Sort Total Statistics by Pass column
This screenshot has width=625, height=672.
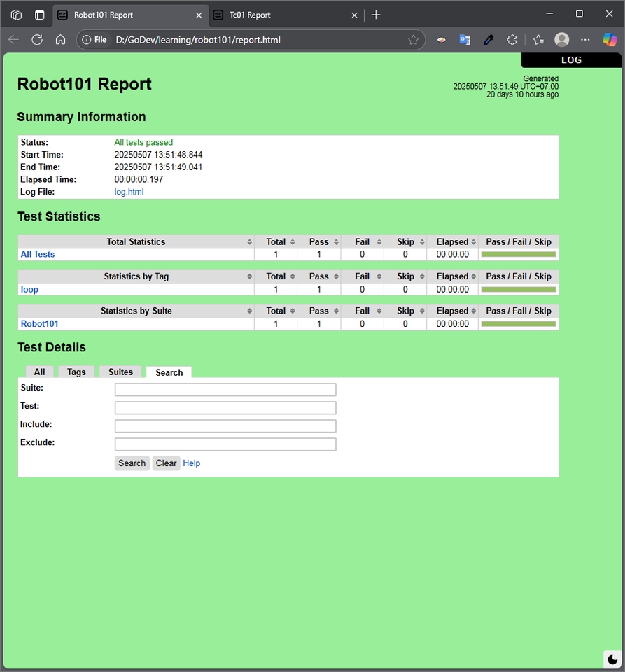319,241
